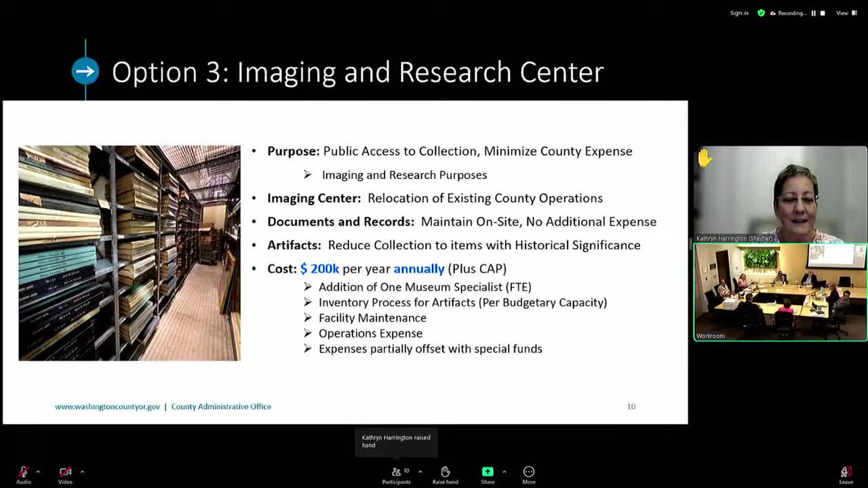Unmute the microphone Audio button

pyautogui.click(x=23, y=474)
